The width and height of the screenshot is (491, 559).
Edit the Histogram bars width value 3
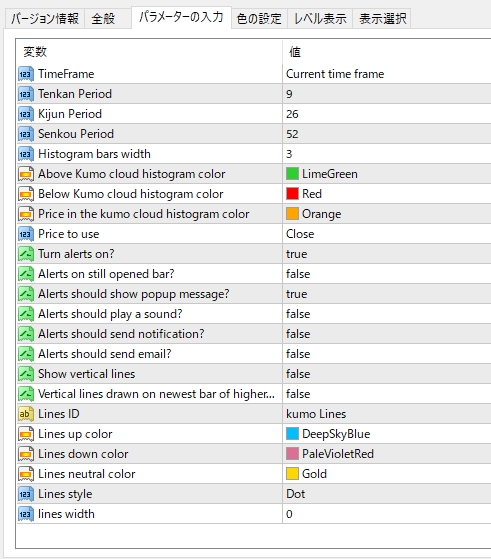[289, 154]
